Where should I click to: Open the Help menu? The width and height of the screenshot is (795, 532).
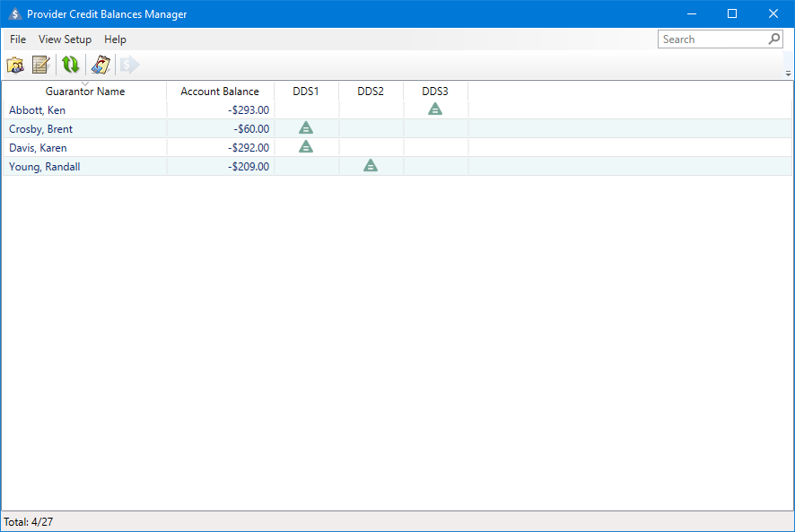click(115, 39)
